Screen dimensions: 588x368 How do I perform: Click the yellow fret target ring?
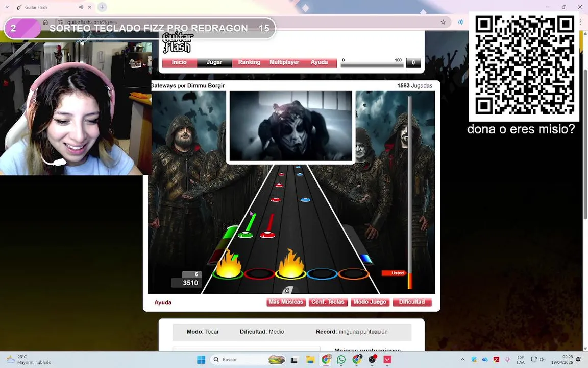pyautogui.click(x=290, y=274)
